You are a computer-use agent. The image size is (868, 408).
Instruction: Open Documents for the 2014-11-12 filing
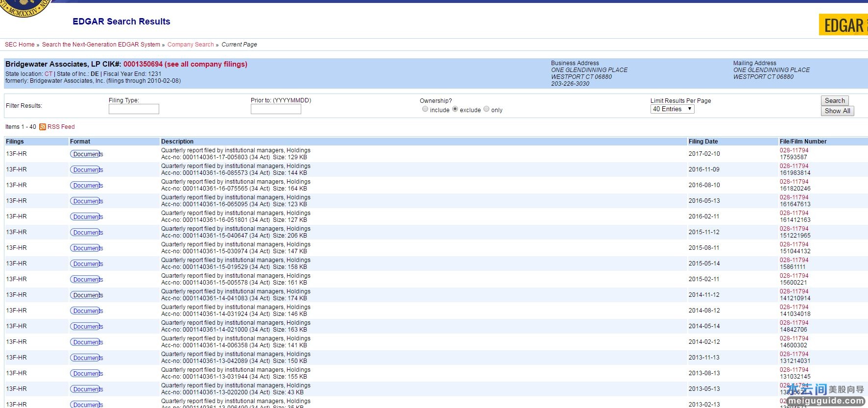(87, 295)
